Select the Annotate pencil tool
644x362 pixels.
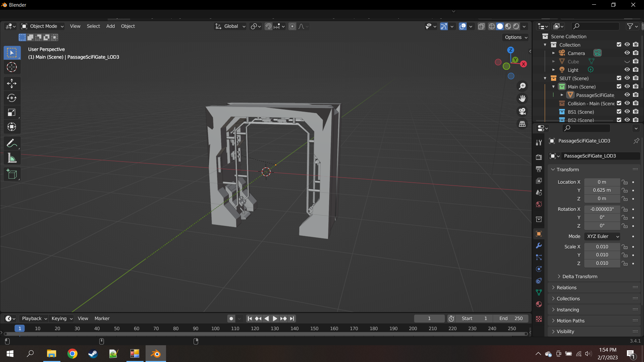(12, 143)
